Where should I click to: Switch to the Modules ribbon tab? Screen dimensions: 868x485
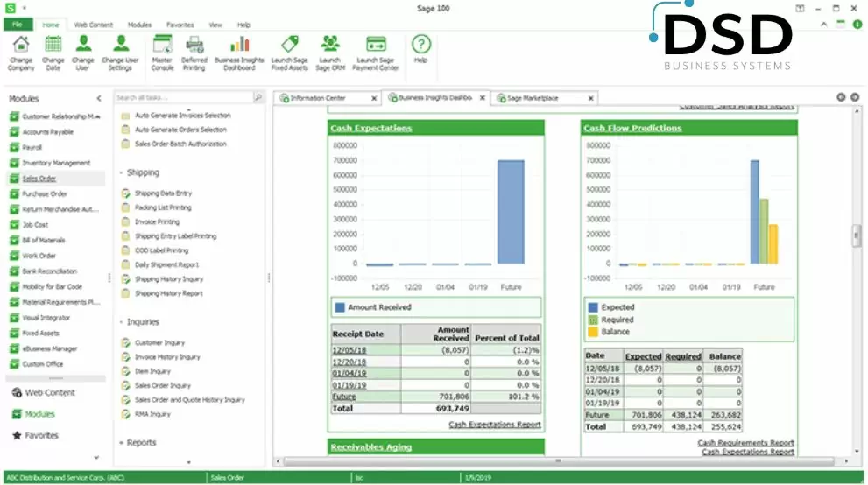point(139,25)
